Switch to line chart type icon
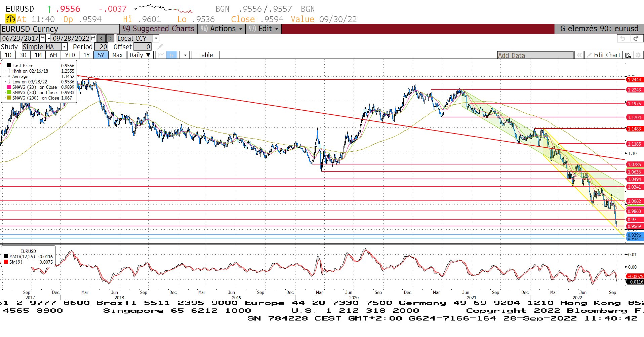This screenshot has height=337, width=644. [161, 55]
